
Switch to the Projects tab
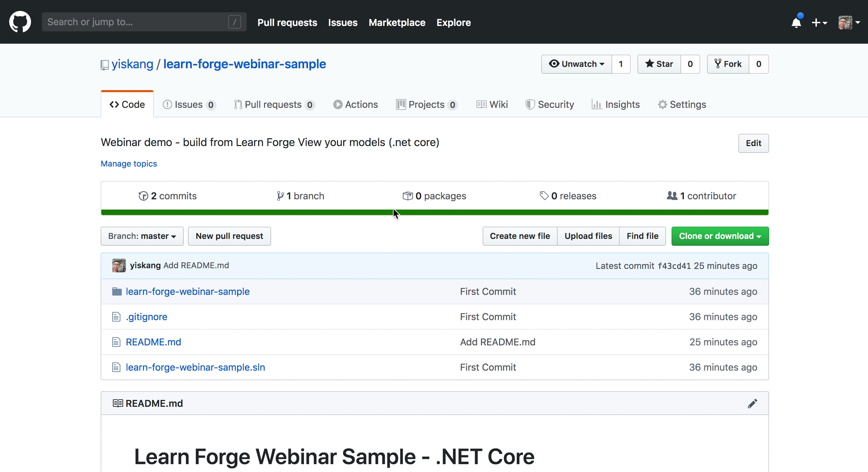click(x=427, y=104)
